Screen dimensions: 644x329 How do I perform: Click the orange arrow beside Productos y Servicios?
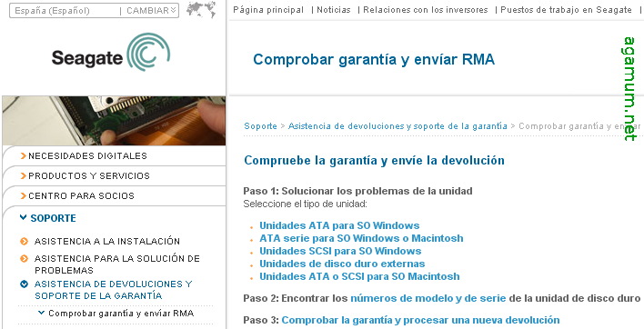24,176
